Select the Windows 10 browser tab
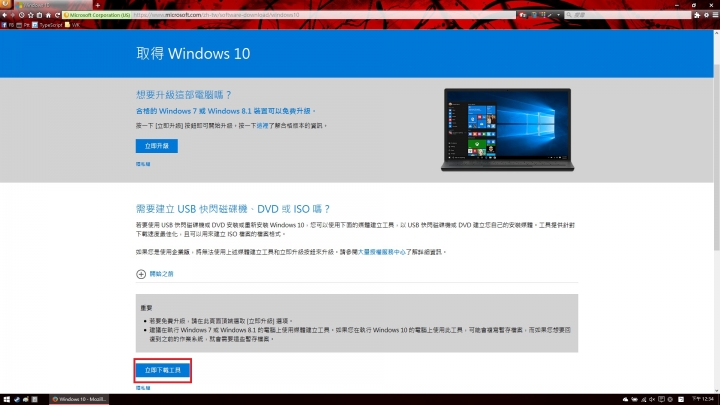720x405 pixels. pyautogui.click(x=53, y=5)
